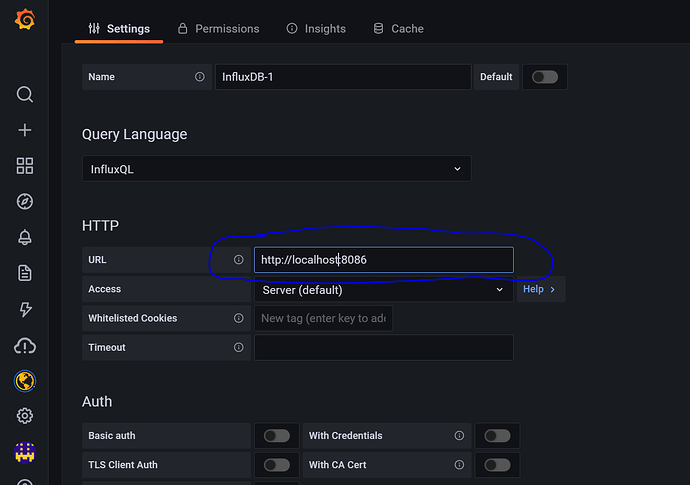
Task: Click the URL field info icon
Action: (238, 260)
